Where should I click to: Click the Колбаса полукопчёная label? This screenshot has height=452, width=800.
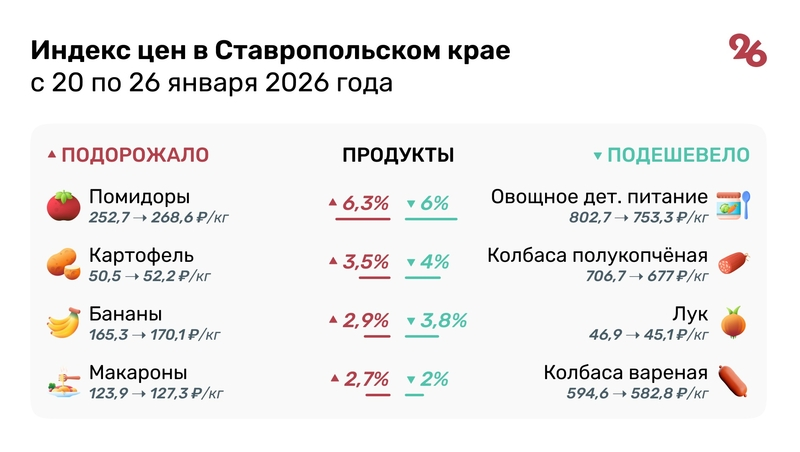coord(597,255)
